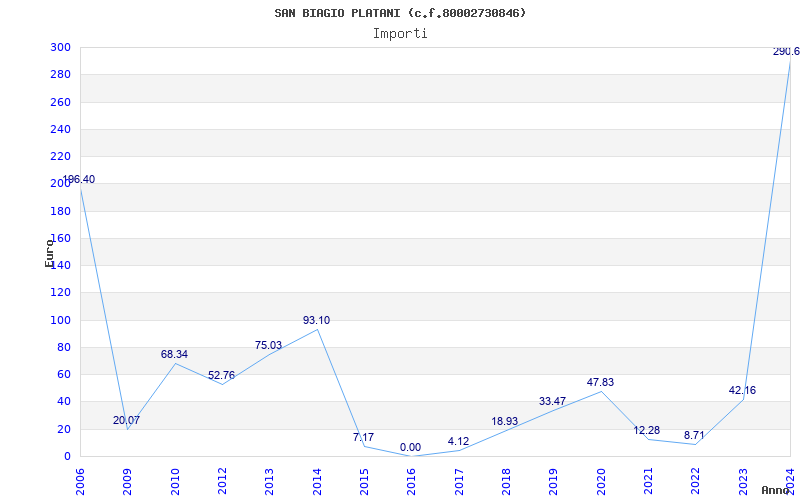Select the 140 y-axis tick label
The image size is (800, 500).
pos(60,265)
